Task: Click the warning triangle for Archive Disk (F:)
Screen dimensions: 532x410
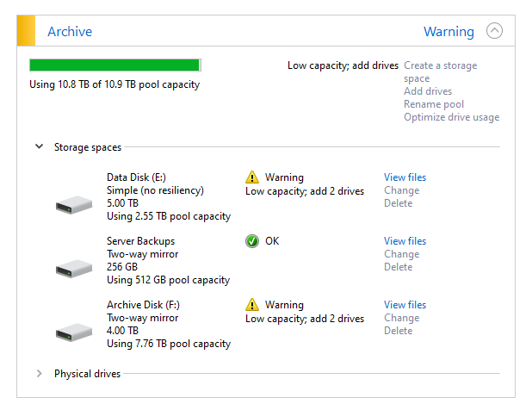Action: 252,305
